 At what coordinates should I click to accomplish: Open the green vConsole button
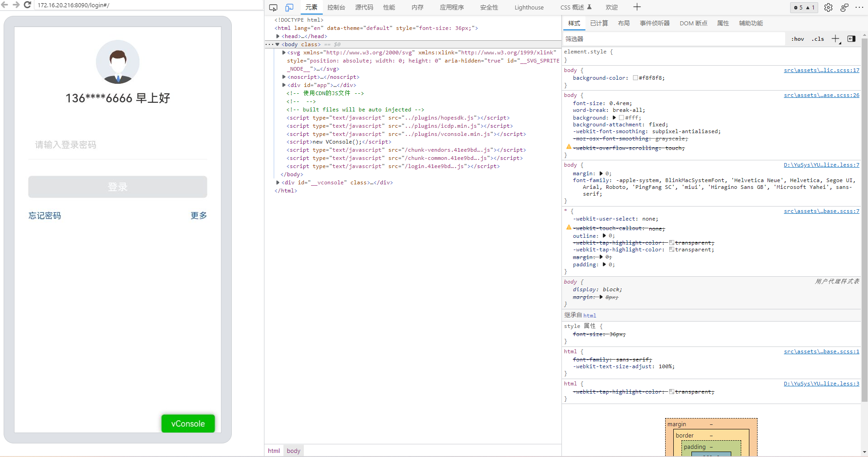pyautogui.click(x=188, y=423)
